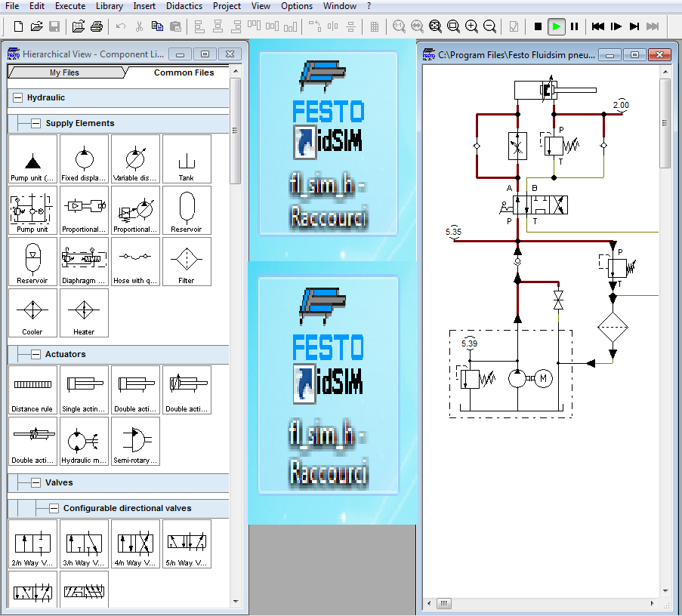
Task: Open a file from the toolbar
Action: coord(36,26)
